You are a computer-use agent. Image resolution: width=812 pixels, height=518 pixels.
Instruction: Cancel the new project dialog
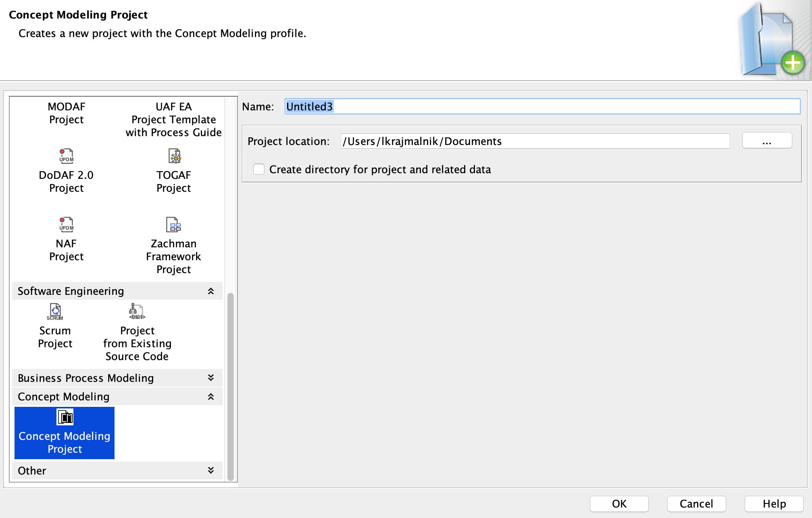[696, 503]
